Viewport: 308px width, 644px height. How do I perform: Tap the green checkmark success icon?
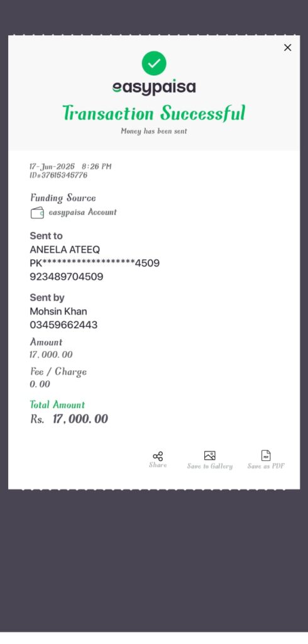click(154, 64)
